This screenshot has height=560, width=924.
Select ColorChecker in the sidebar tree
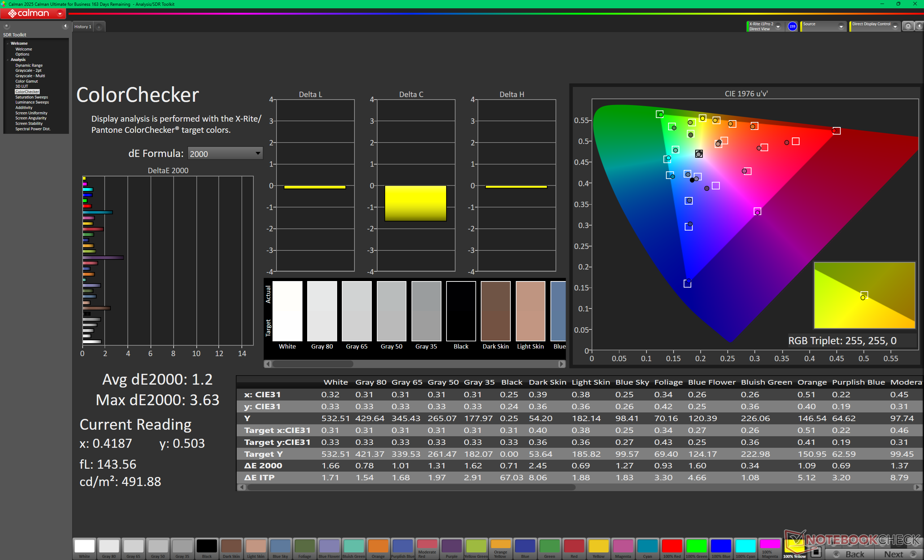(x=27, y=92)
